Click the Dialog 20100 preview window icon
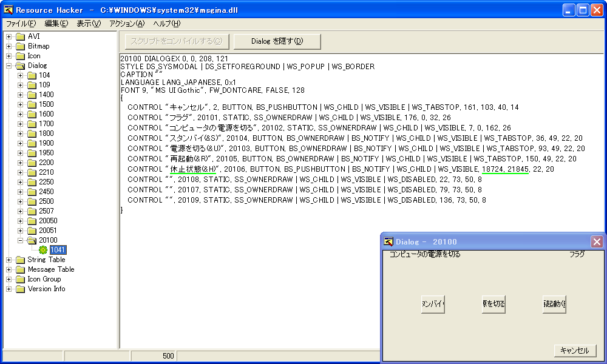 388,242
